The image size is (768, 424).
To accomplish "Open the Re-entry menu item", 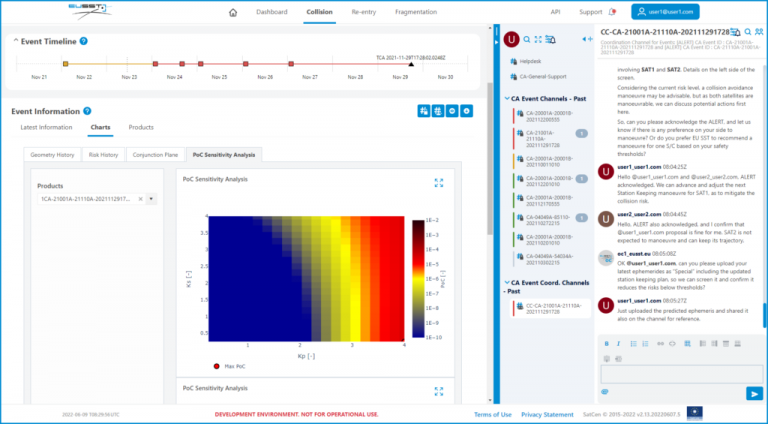I will 363,12.
